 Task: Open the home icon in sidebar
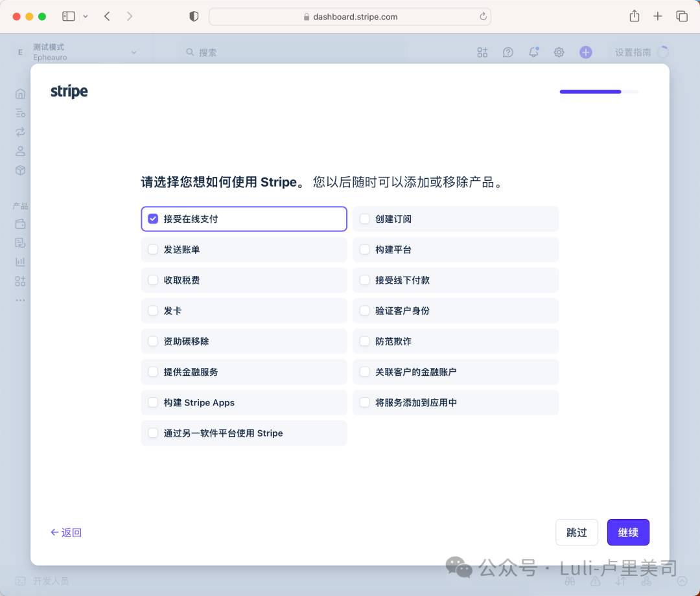(x=21, y=94)
